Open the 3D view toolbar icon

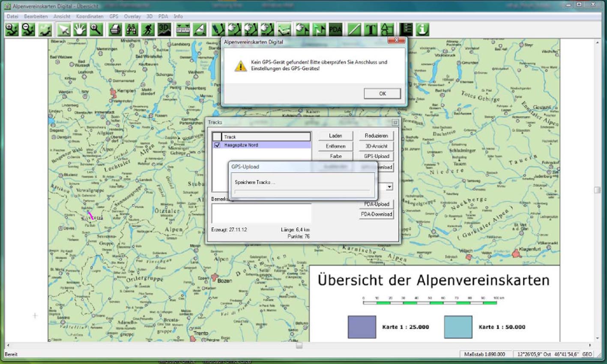click(x=164, y=30)
